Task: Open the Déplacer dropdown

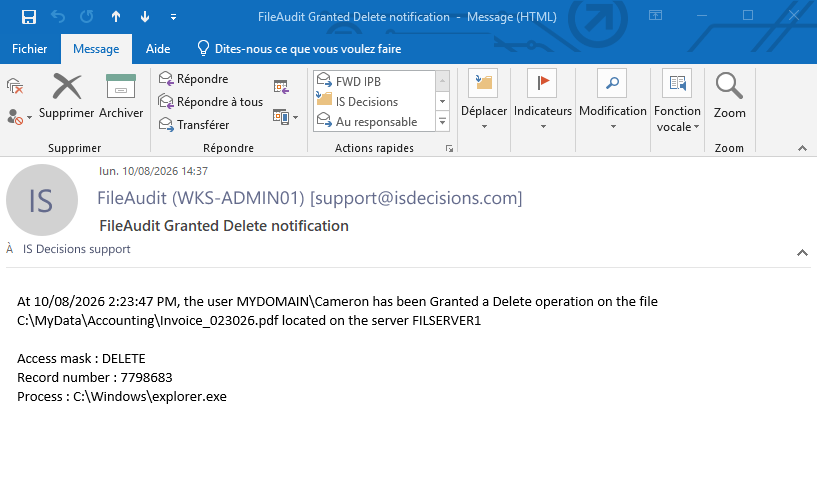Action: pos(484,99)
